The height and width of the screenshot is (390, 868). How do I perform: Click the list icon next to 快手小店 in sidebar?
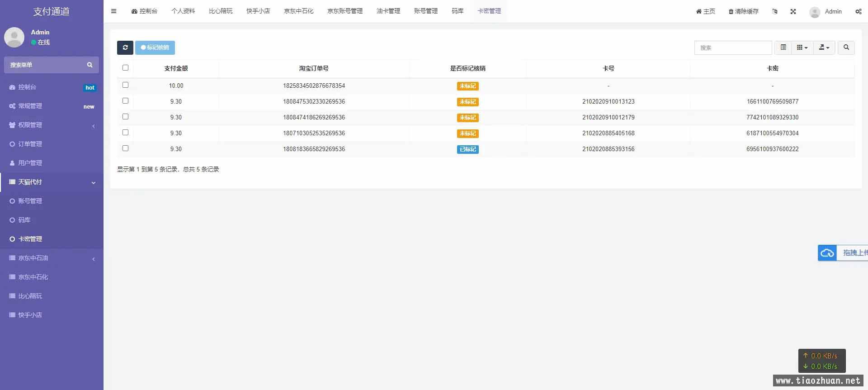(12, 315)
